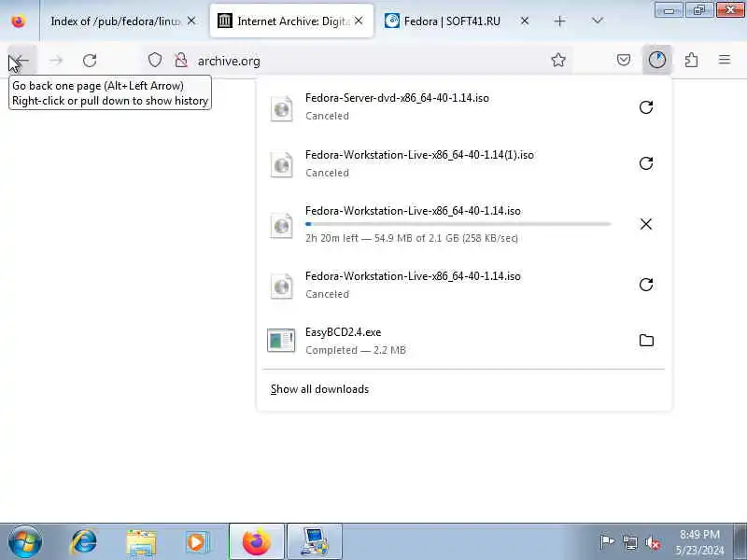Image resolution: width=747 pixels, height=560 pixels.
Task: Click the EasyBCD2.4.exe file icon
Action: [x=281, y=341]
